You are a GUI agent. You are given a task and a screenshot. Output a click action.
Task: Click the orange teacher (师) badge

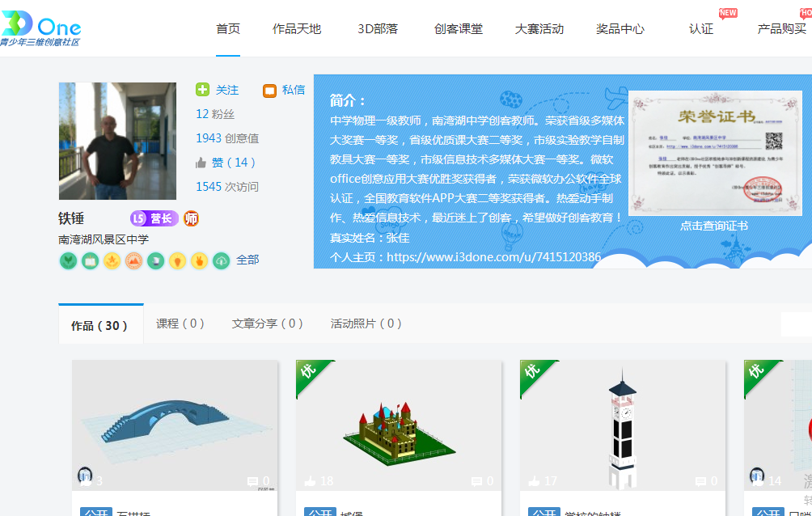point(191,218)
